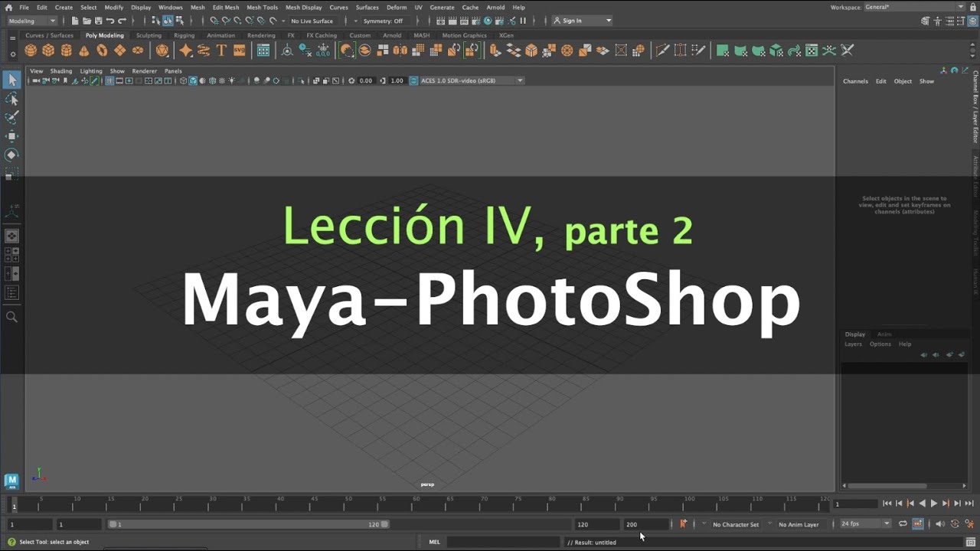Toggle loop playback button
980x551 pixels.
point(903,524)
